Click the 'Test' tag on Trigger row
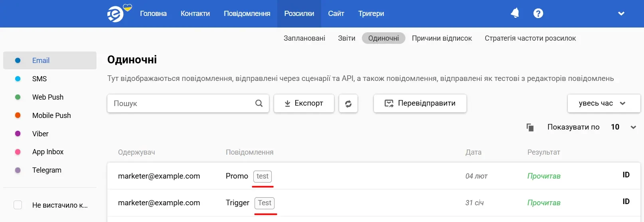644x222 pixels. 265,203
